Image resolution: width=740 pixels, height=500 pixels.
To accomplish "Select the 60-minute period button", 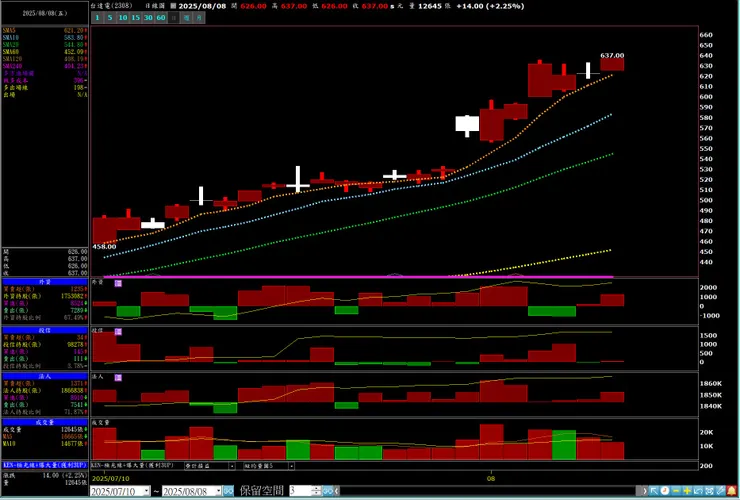I will click(161, 17).
